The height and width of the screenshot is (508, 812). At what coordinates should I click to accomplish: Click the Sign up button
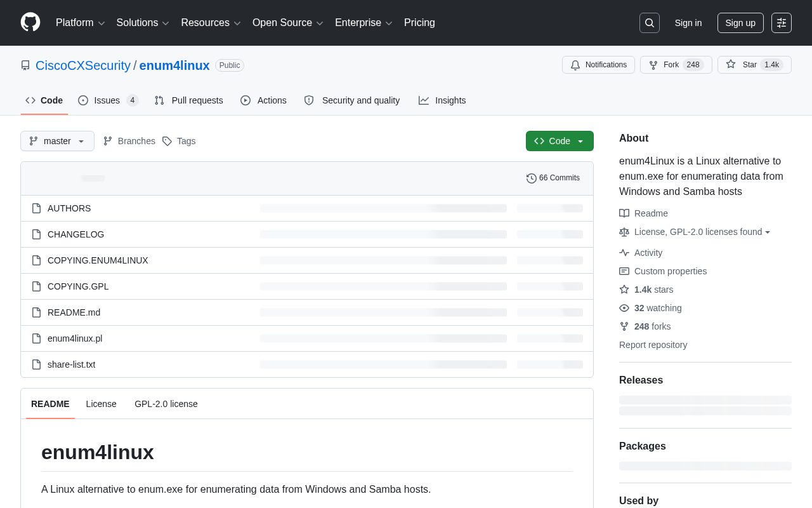click(x=740, y=23)
